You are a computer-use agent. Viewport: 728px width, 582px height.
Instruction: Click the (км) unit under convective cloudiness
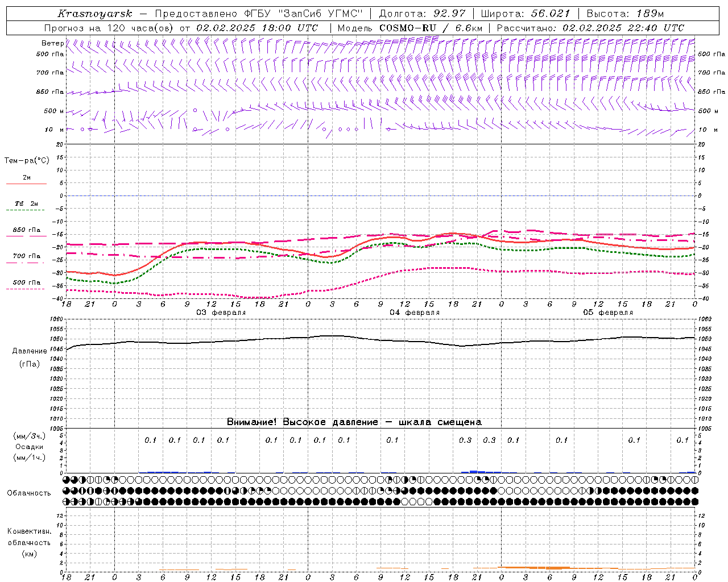(29, 554)
